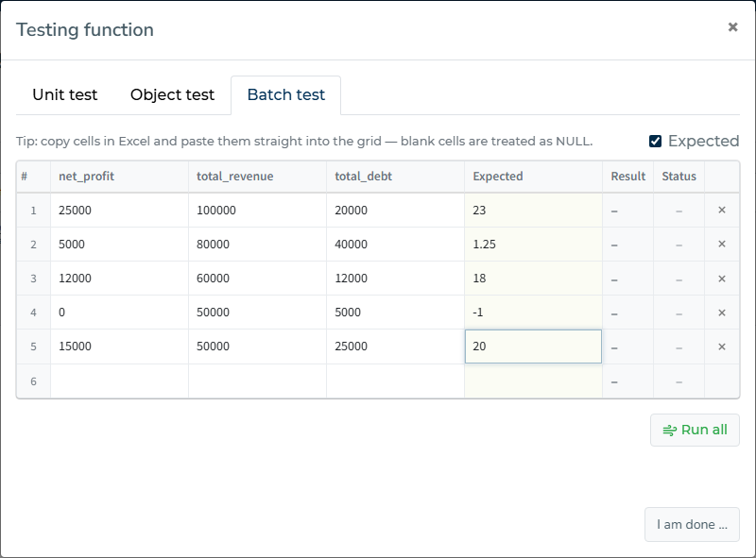Viewport: 756px width, 558px height.
Task: Click the total_debt column header
Action: (395, 177)
